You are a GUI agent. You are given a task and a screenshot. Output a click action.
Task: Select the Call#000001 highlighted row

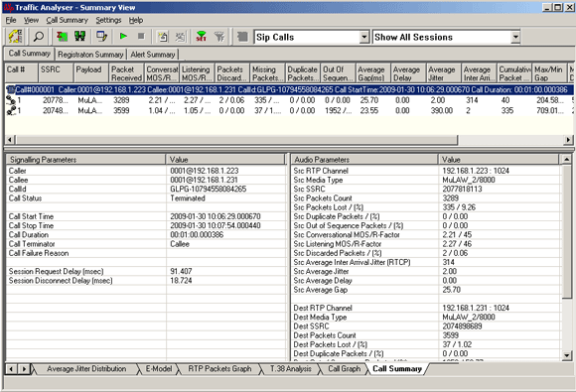[x=289, y=89]
